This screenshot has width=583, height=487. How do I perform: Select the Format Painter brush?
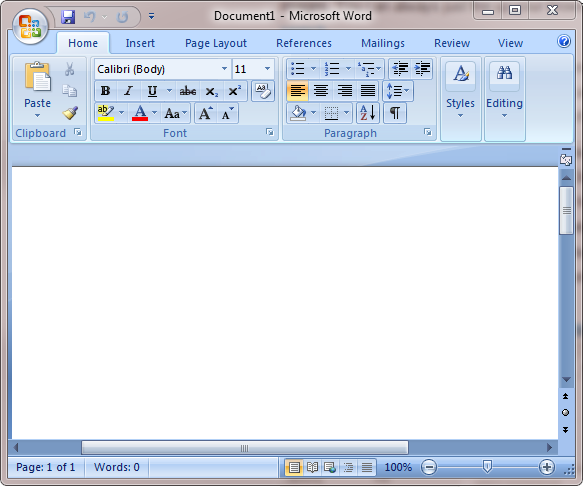[x=70, y=113]
